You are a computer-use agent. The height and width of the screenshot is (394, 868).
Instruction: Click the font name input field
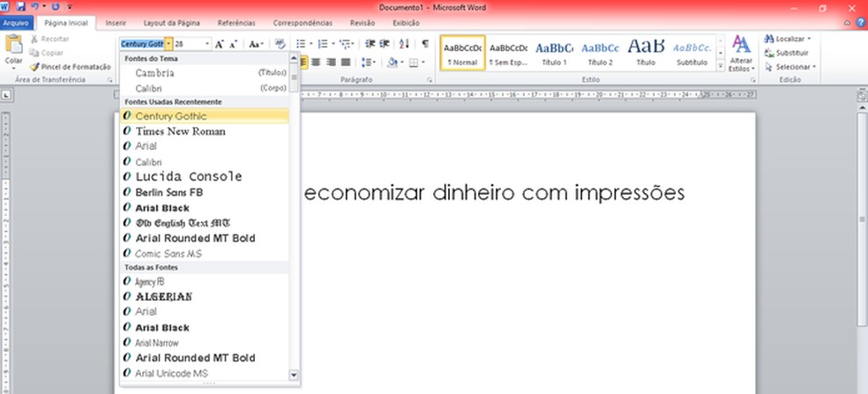coord(142,44)
